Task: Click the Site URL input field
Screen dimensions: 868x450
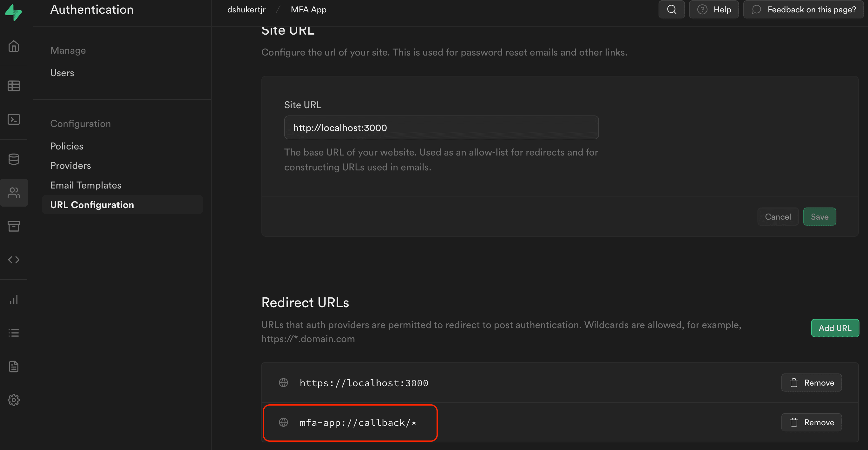Action: pos(441,127)
